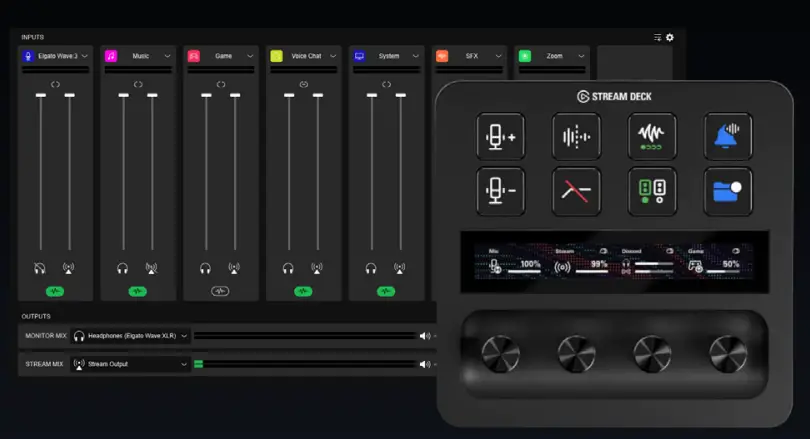Image resolution: width=810 pixels, height=439 pixels.
Task: Open the Stream Output device dropdown
Action: pos(131,364)
